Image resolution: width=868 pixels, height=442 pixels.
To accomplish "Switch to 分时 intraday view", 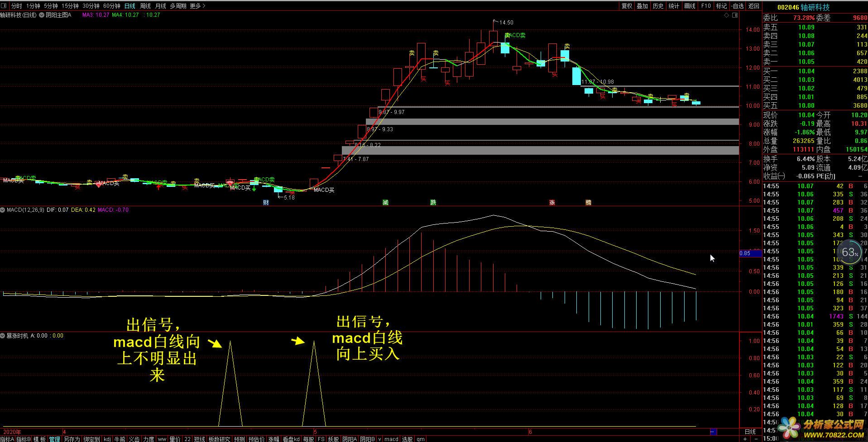I will pyautogui.click(x=16, y=6).
